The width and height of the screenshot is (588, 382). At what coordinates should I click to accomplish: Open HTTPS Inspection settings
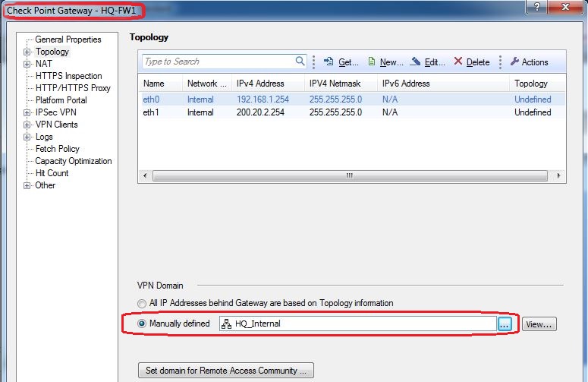point(68,76)
